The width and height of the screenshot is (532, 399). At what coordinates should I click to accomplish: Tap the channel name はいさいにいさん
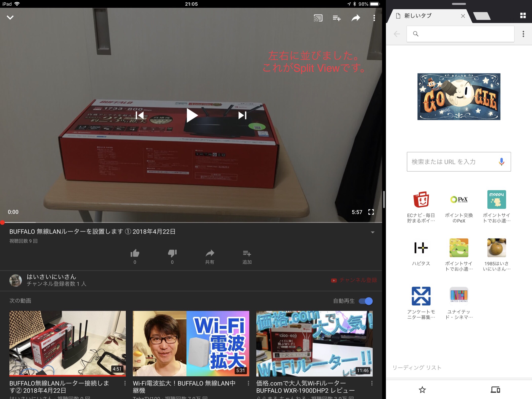point(51,277)
